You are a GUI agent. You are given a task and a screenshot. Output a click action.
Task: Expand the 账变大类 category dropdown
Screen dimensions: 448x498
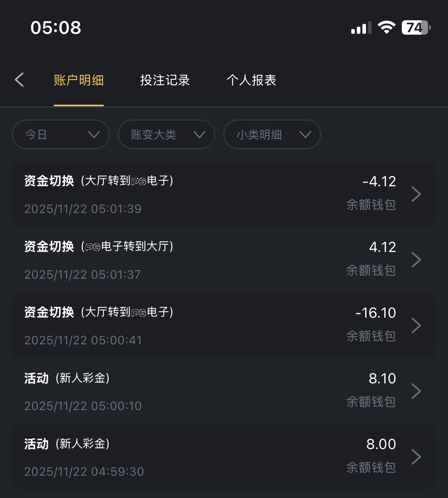tap(166, 135)
